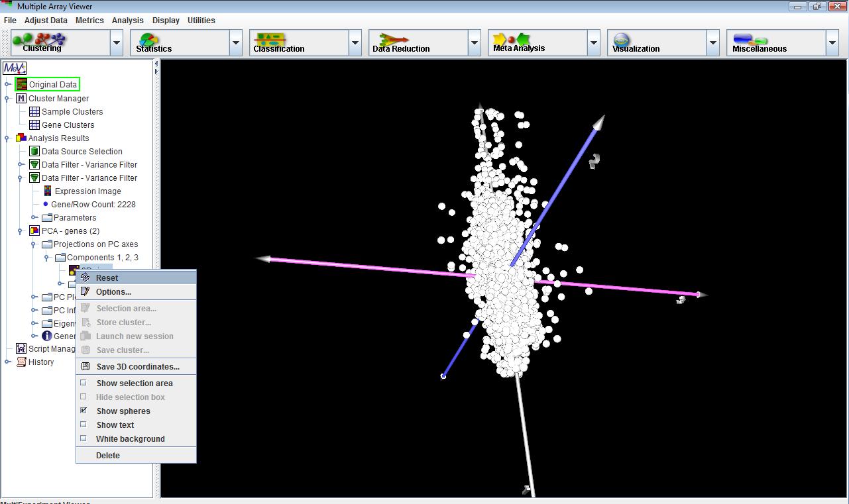
Task: Select the Gene Clusters tree item
Action: [68, 125]
